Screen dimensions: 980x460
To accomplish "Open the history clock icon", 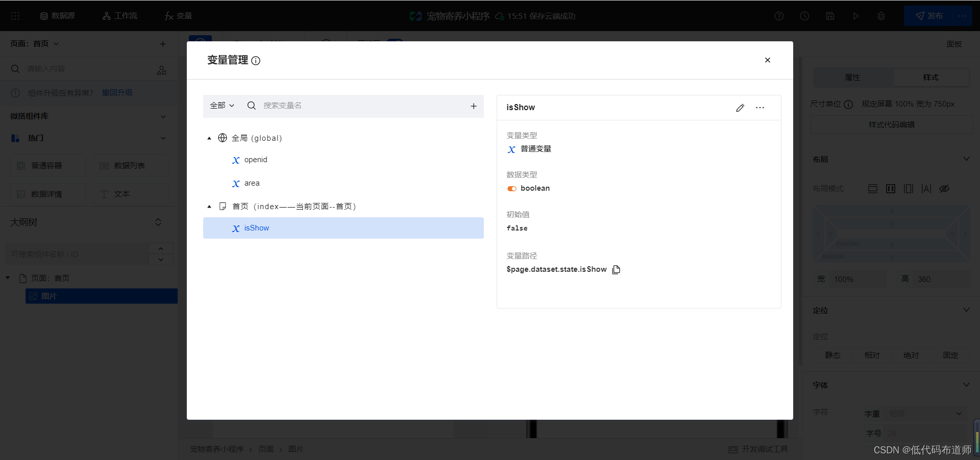I will click(x=804, y=16).
